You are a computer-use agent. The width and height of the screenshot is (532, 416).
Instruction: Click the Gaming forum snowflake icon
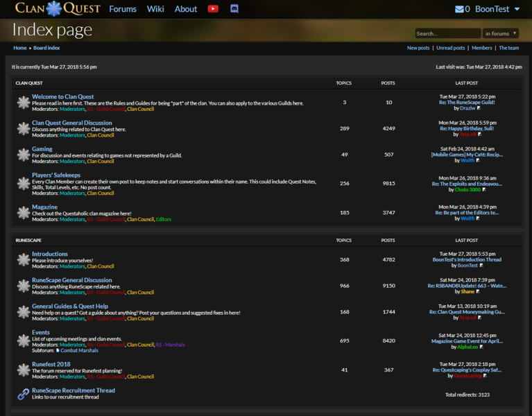point(24,155)
